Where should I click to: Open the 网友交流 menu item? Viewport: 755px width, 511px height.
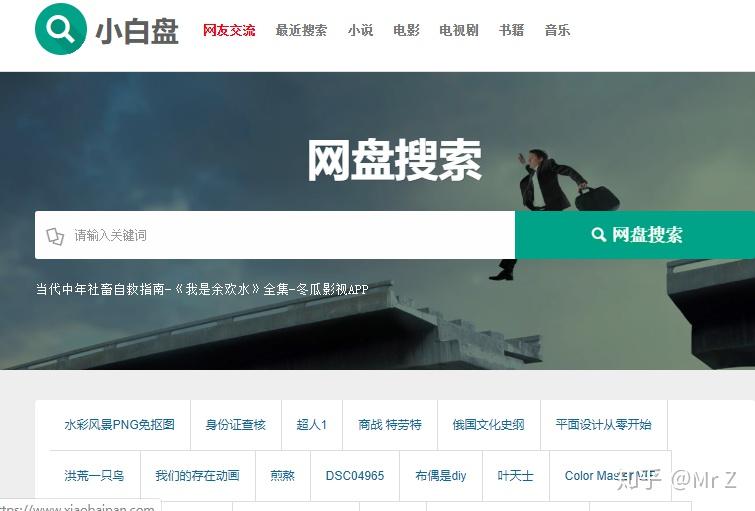point(229,30)
